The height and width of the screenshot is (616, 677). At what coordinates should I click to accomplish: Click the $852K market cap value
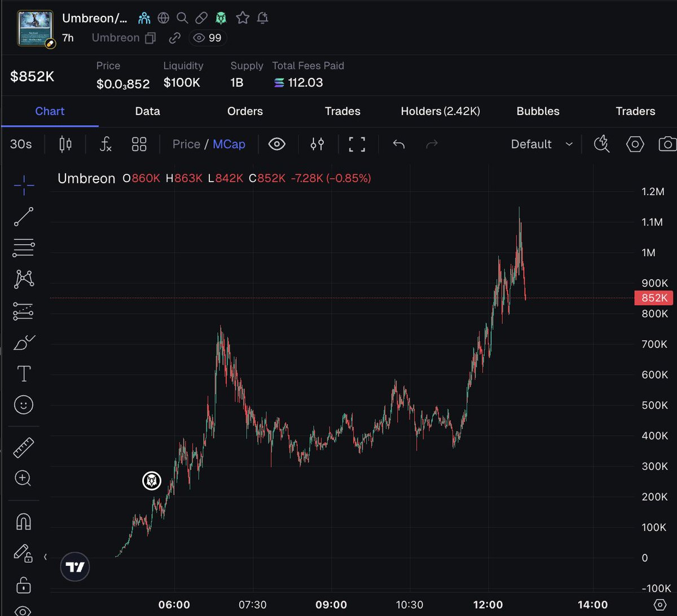tap(32, 76)
